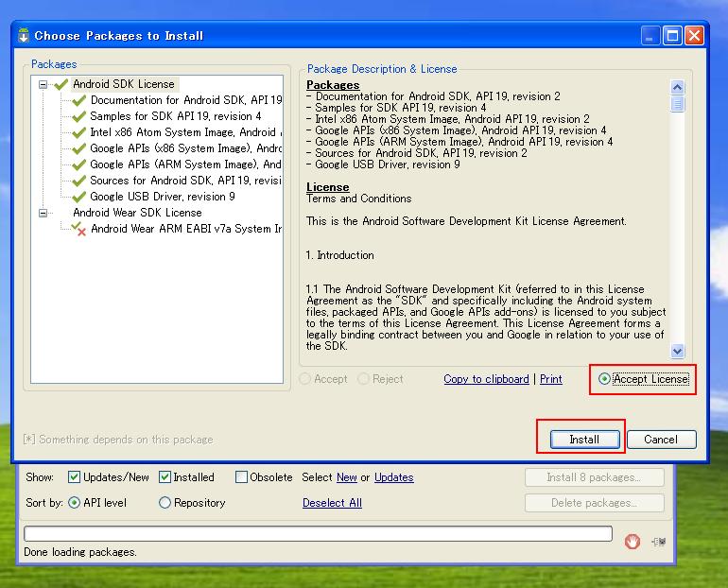Click Delete packages button
The image size is (728, 588).
595,503
